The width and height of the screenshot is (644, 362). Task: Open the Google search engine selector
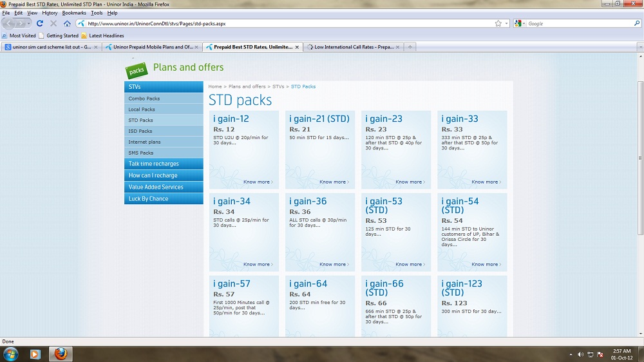520,23
